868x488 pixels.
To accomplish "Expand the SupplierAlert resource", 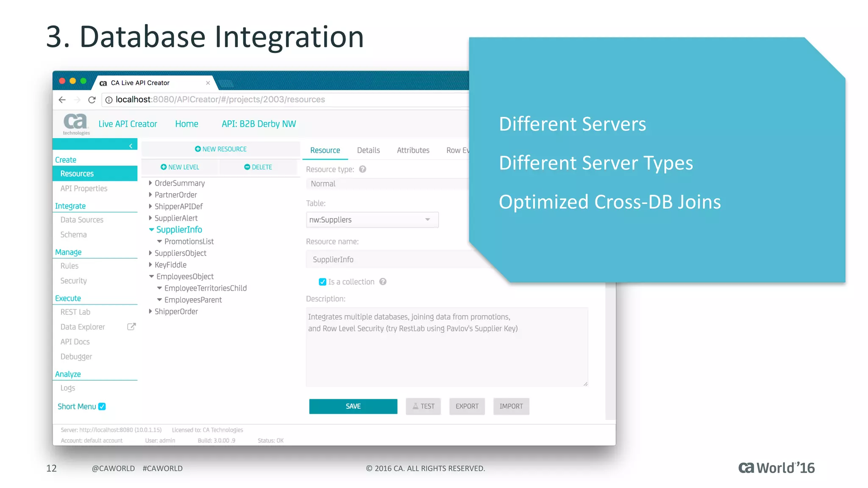I will coord(150,218).
